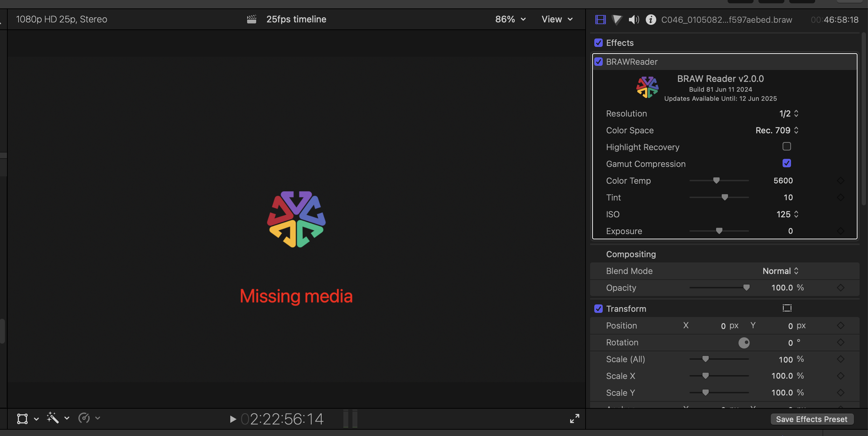Disable the Gamut Compression checkbox

(x=786, y=163)
